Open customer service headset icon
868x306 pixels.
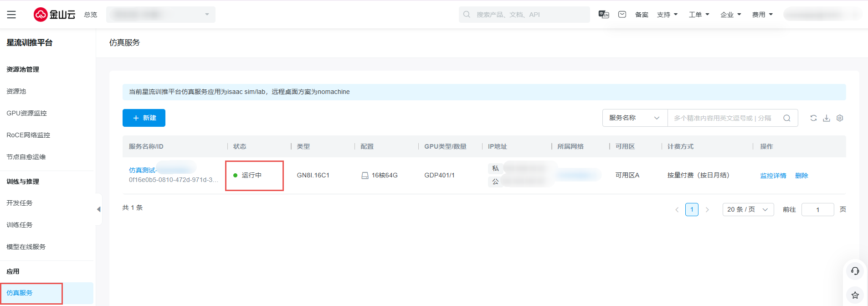point(855,271)
